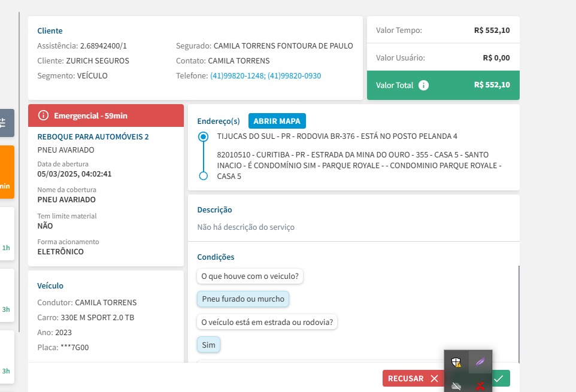This screenshot has height=392, width=576.
Task: Call the second phone number (41)99820-0930
Action: 294,76
